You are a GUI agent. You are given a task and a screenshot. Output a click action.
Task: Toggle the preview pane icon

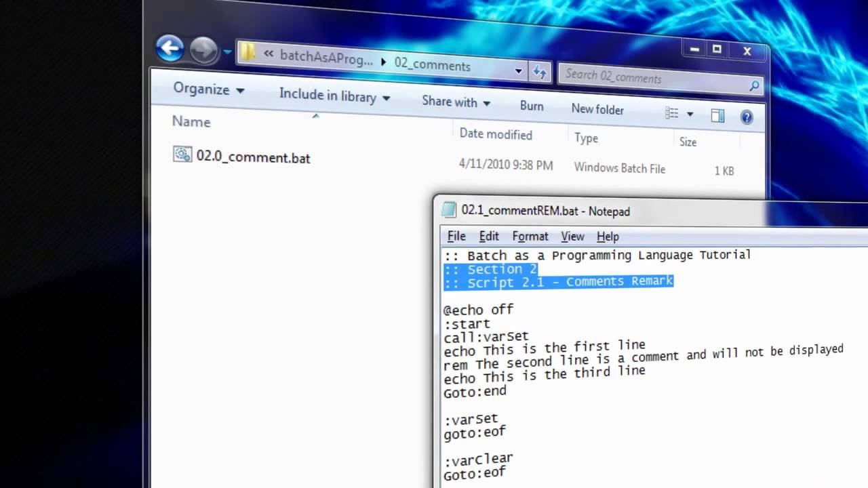717,116
